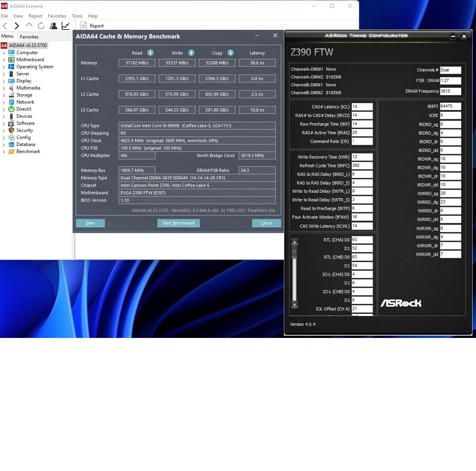Click the Command Rate (CR) field
Image resolution: width=476 pixels, height=471 pixels.
pyautogui.click(x=362, y=141)
